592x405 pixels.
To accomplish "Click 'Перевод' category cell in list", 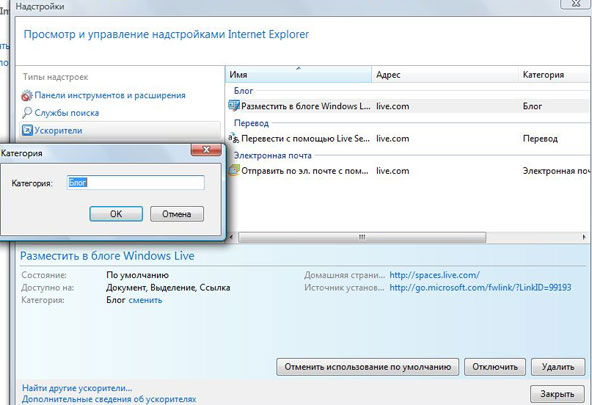I will 540,139.
